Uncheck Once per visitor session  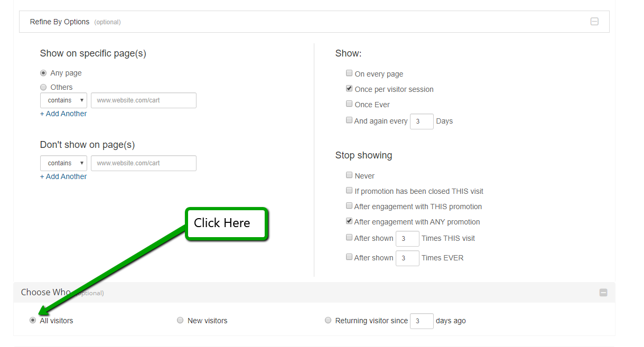pyautogui.click(x=349, y=89)
